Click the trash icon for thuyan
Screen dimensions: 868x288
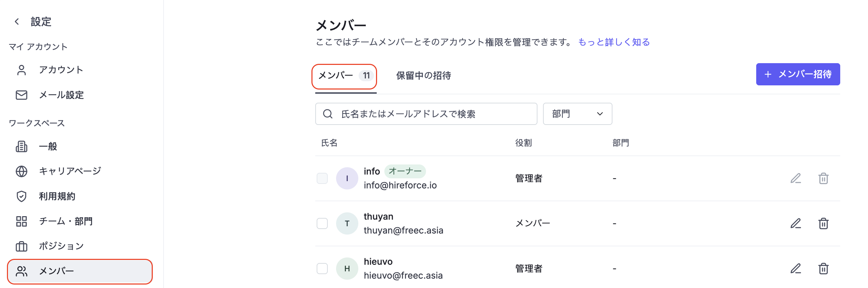click(824, 223)
